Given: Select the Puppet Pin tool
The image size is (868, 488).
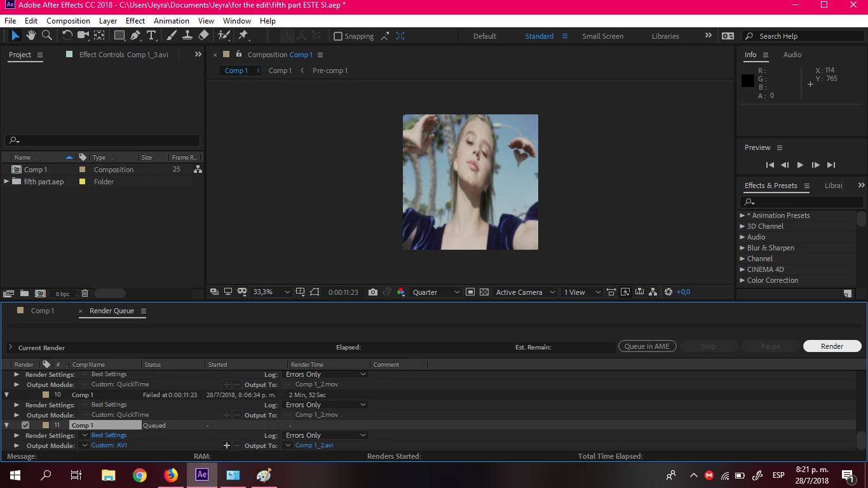Looking at the screenshot, I should click(x=243, y=36).
